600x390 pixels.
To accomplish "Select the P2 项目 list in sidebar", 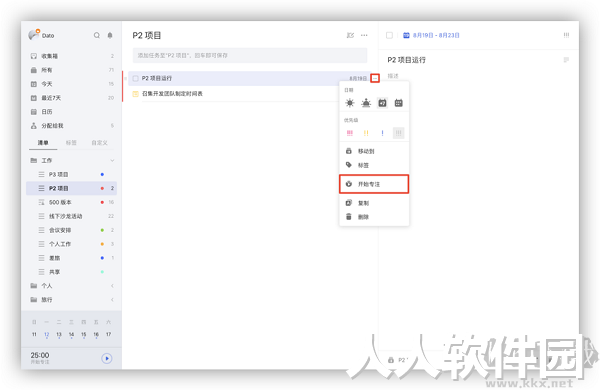I will click(72, 188).
